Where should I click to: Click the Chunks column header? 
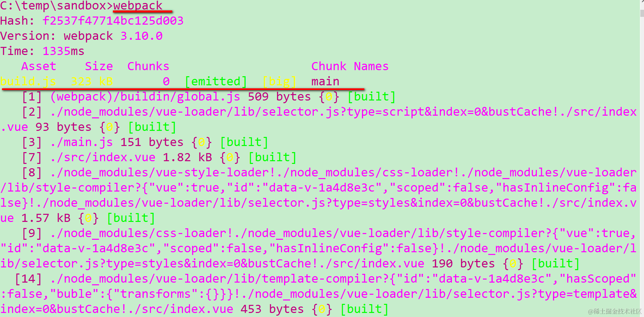pos(148,66)
